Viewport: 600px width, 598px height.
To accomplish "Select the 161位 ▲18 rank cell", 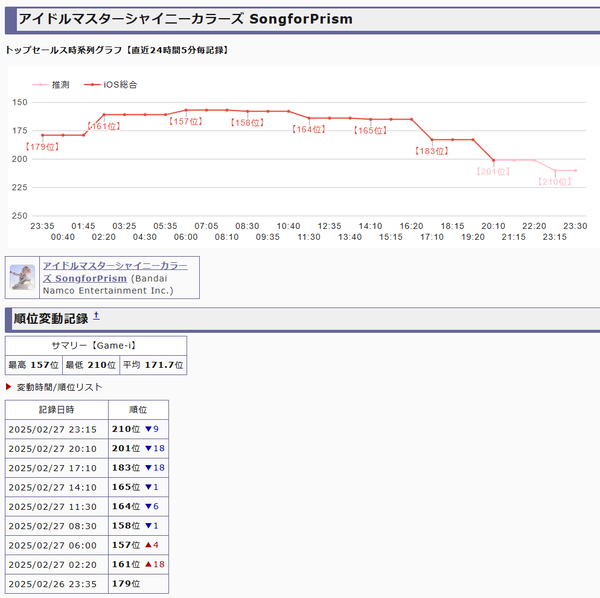I will tap(139, 564).
